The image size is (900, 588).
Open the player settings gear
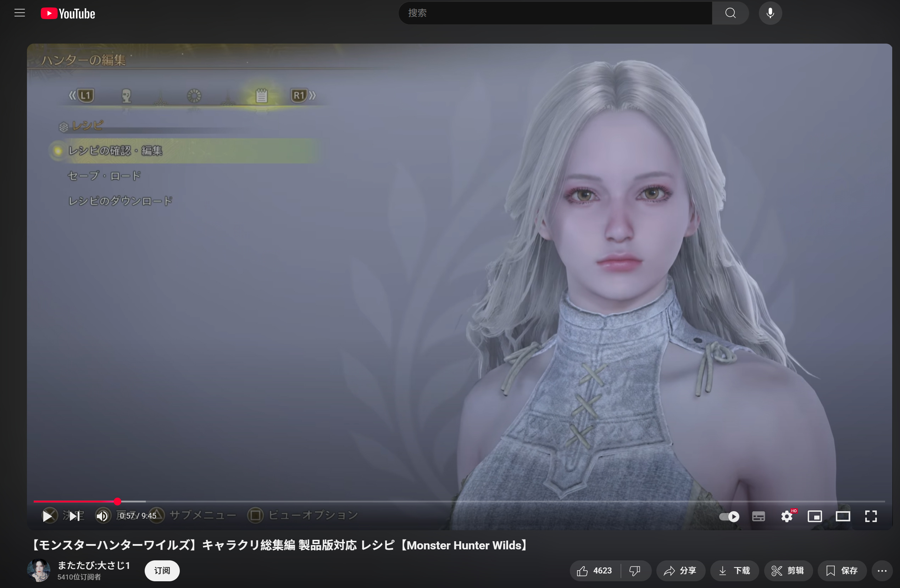787,516
